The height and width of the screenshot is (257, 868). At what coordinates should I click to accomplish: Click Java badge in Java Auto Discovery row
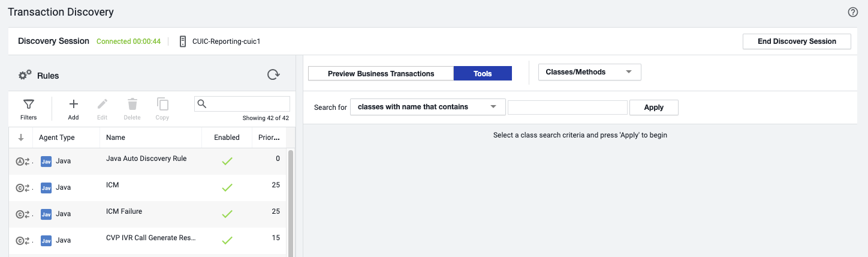tap(46, 161)
